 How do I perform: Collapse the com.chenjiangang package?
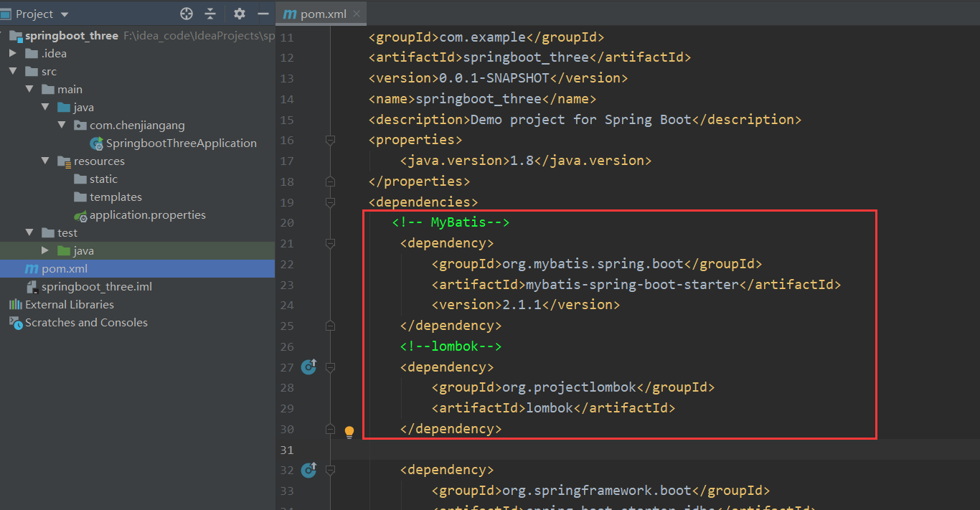pyautogui.click(x=62, y=126)
